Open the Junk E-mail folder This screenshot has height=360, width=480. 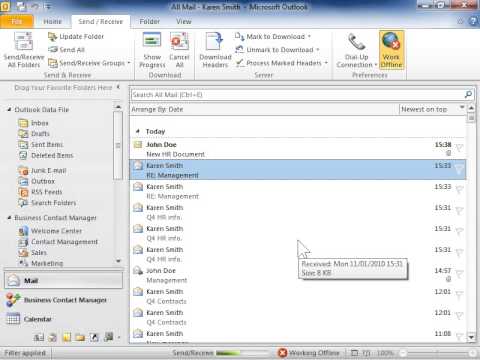pos(43,171)
